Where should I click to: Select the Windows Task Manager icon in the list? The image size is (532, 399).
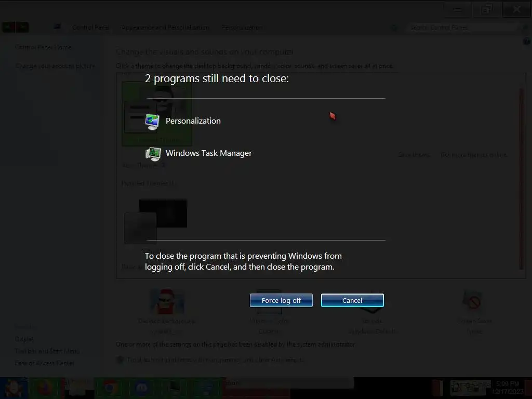[153, 154]
